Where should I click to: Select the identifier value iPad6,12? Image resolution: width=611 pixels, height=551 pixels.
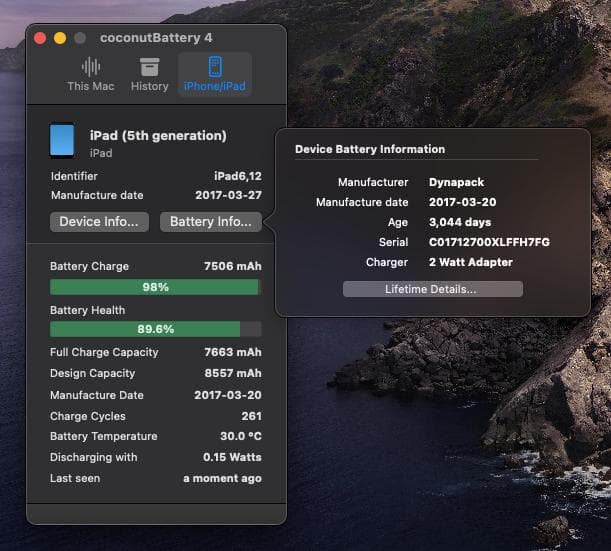[238, 176]
